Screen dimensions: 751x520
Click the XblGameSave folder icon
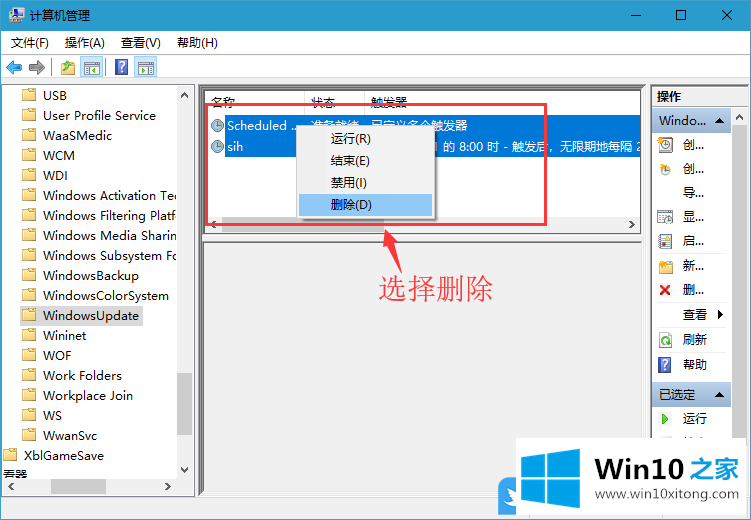pos(11,455)
